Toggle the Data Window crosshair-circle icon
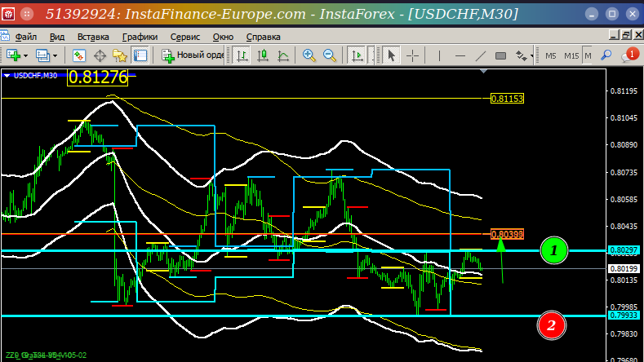This screenshot has width=644, height=362. pyautogui.click(x=100, y=55)
